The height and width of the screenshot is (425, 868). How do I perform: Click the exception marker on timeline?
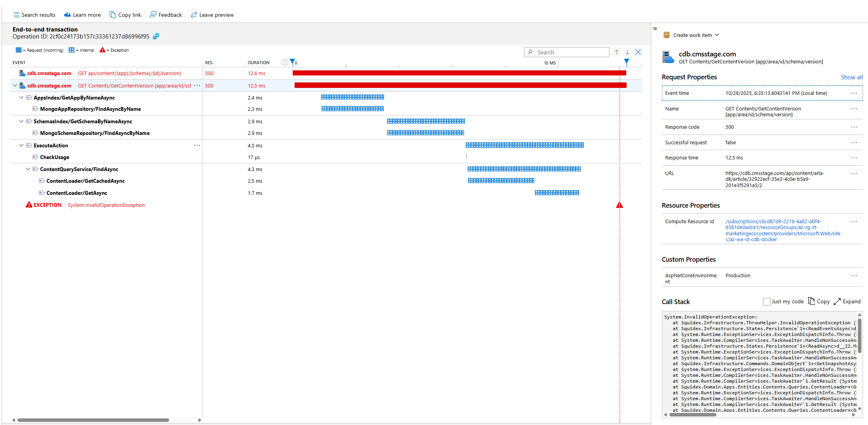tap(620, 205)
